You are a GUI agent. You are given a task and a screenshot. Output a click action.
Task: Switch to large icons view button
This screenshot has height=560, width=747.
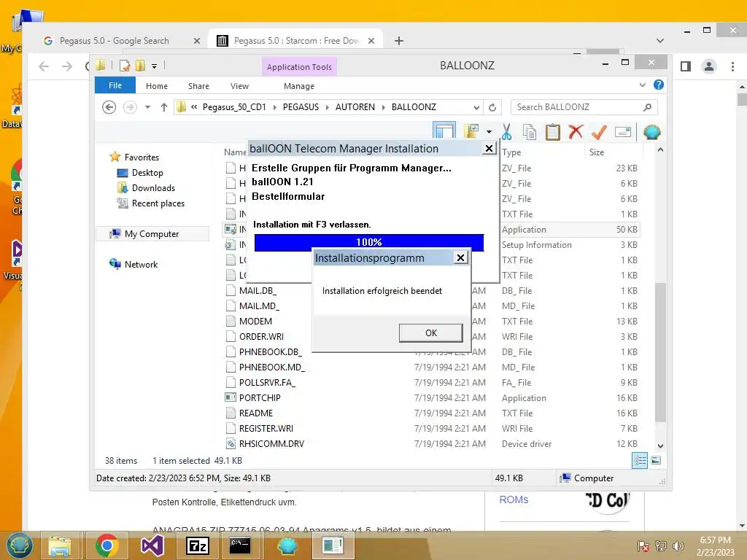click(656, 460)
